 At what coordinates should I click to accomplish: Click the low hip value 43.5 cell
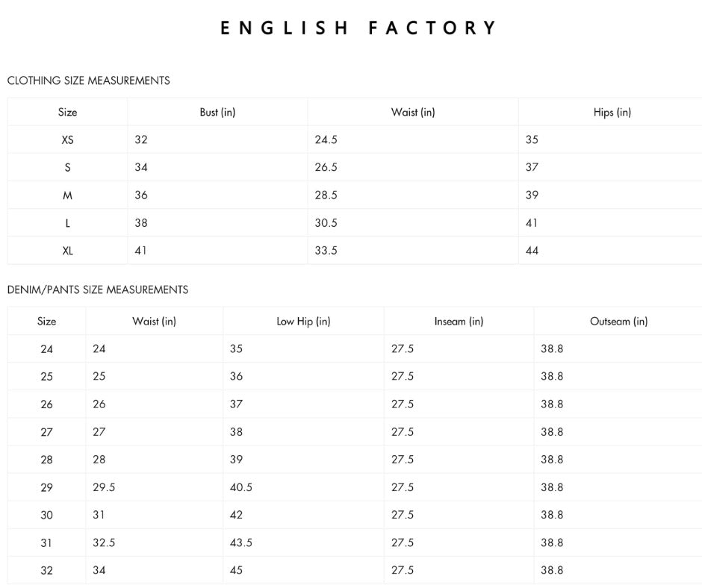tap(241, 542)
